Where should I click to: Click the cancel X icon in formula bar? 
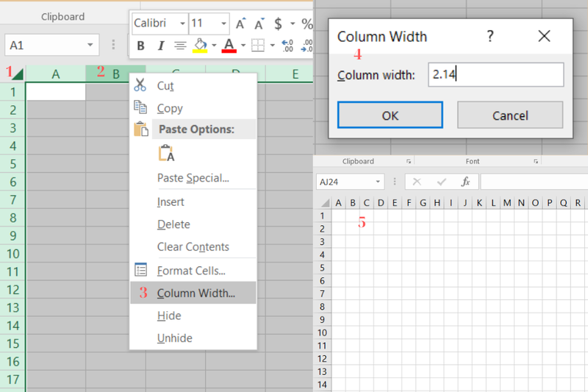417,182
